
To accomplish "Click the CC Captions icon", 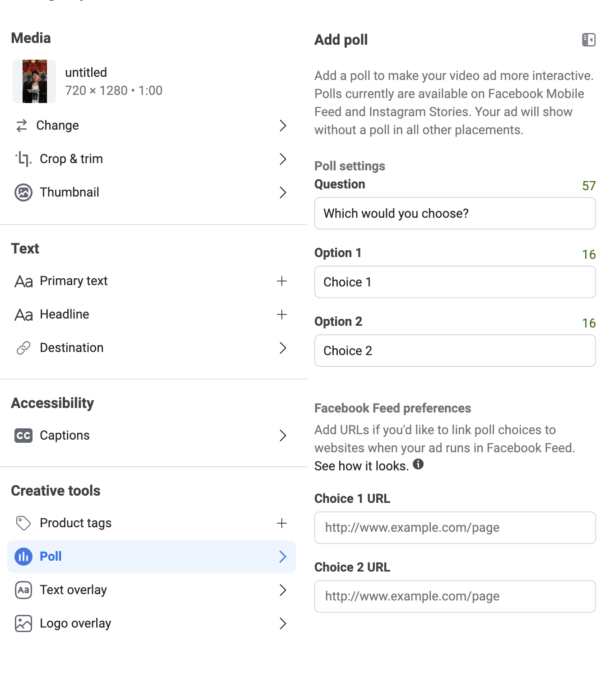I will tap(23, 436).
